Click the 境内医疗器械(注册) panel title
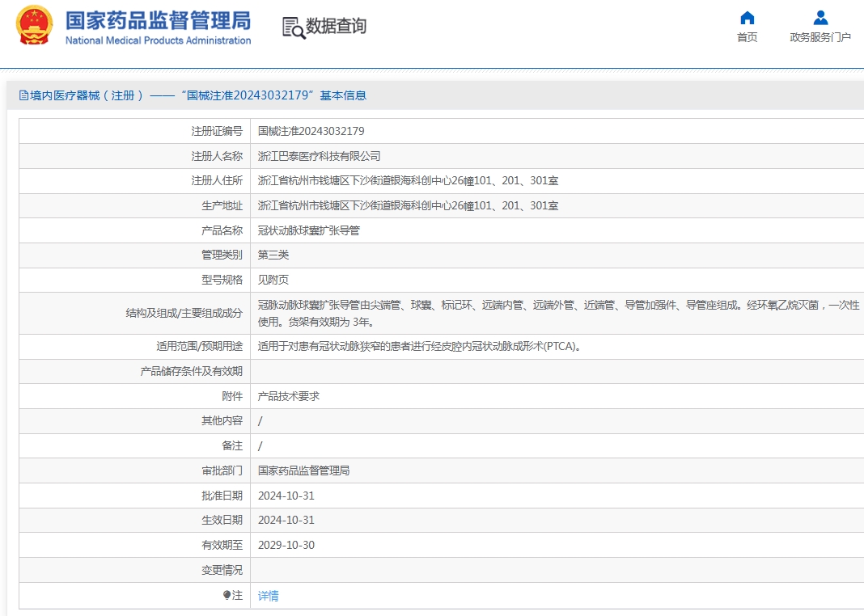This screenshot has width=864, height=616. [193, 95]
